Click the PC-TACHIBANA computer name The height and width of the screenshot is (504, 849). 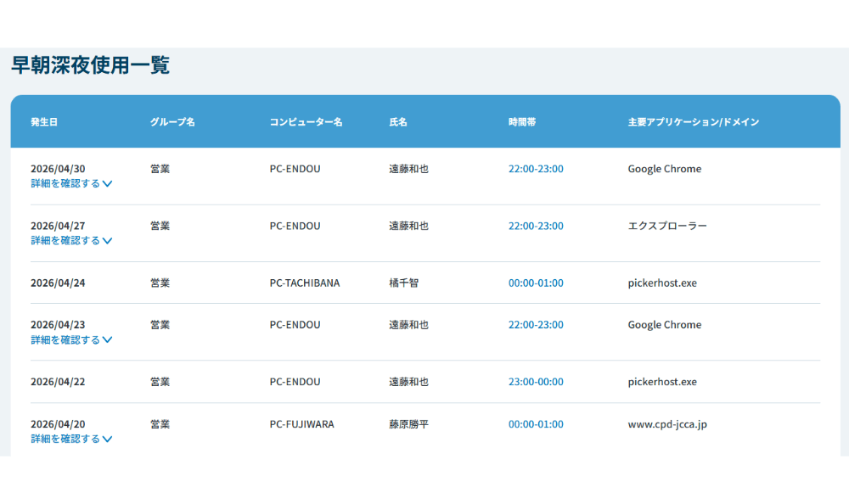pos(305,283)
